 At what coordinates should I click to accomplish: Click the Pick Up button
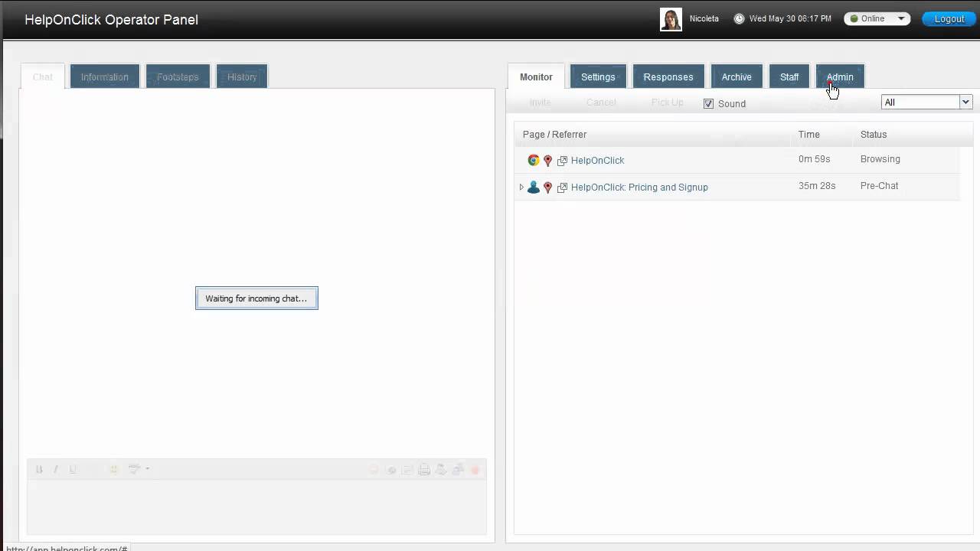(x=667, y=103)
